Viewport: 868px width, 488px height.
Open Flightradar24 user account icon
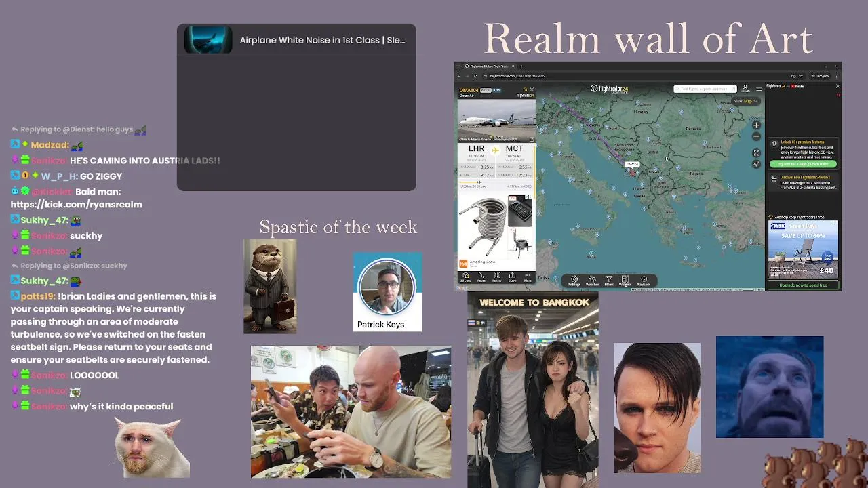pos(745,89)
